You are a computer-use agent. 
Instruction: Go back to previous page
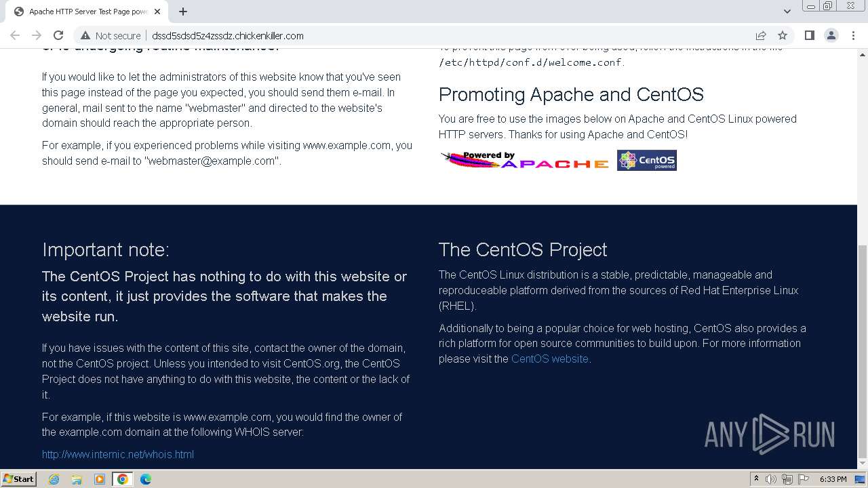click(x=15, y=35)
